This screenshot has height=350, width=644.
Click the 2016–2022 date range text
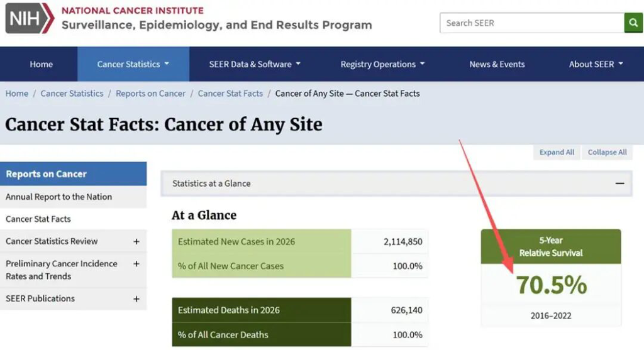[551, 315]
